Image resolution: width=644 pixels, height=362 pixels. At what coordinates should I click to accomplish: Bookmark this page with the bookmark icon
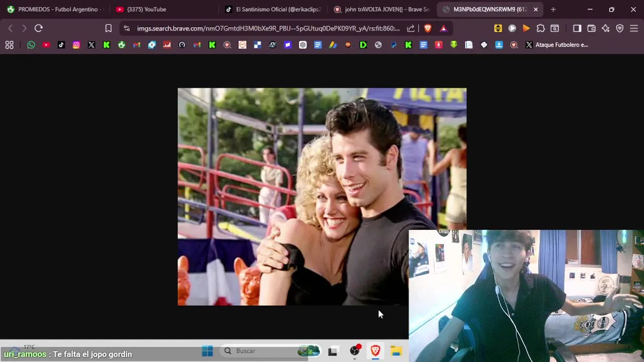point(108,29)
